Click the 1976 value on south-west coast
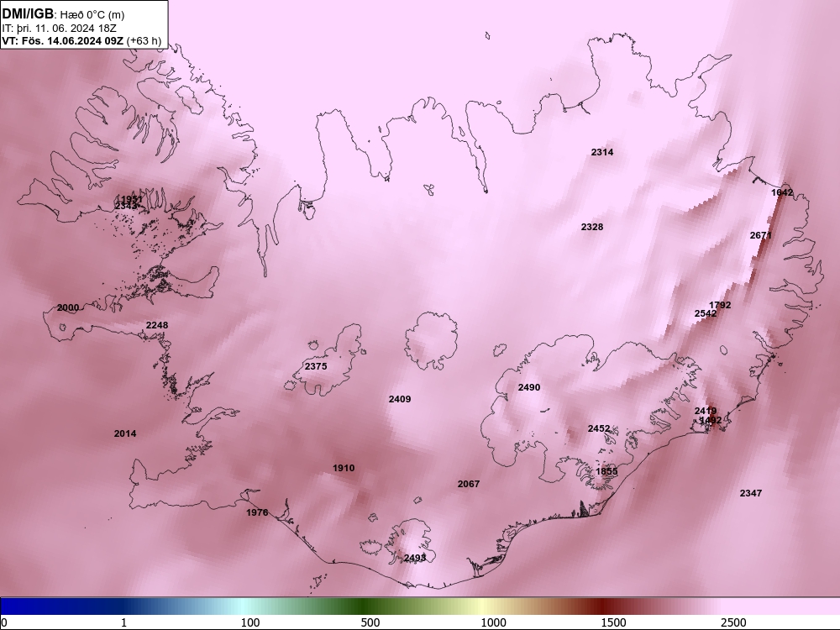The width and height of the screenshot is (840, 630). tap(256, 512)
